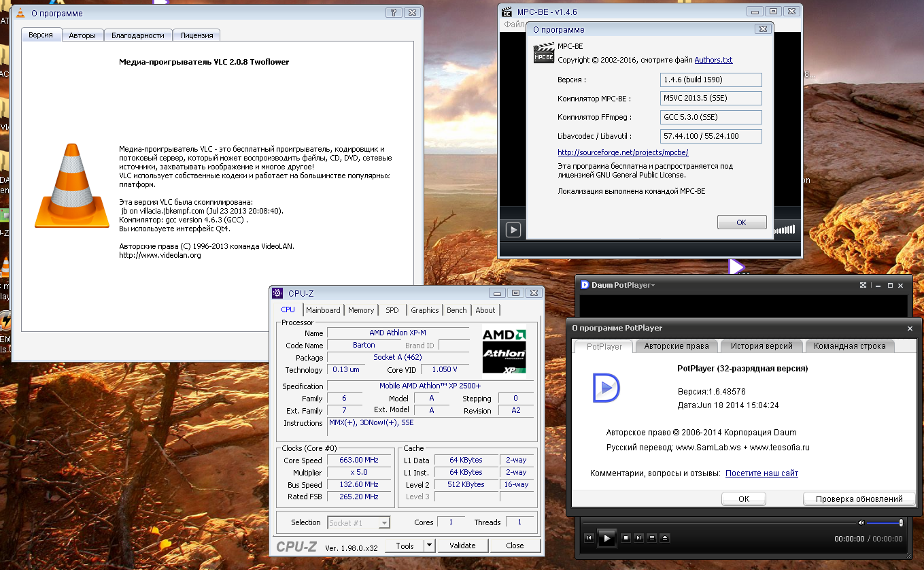Screen dimensions: 924x570
Task: Click the stop button in PotPlayer
Action: coord(626,538)
